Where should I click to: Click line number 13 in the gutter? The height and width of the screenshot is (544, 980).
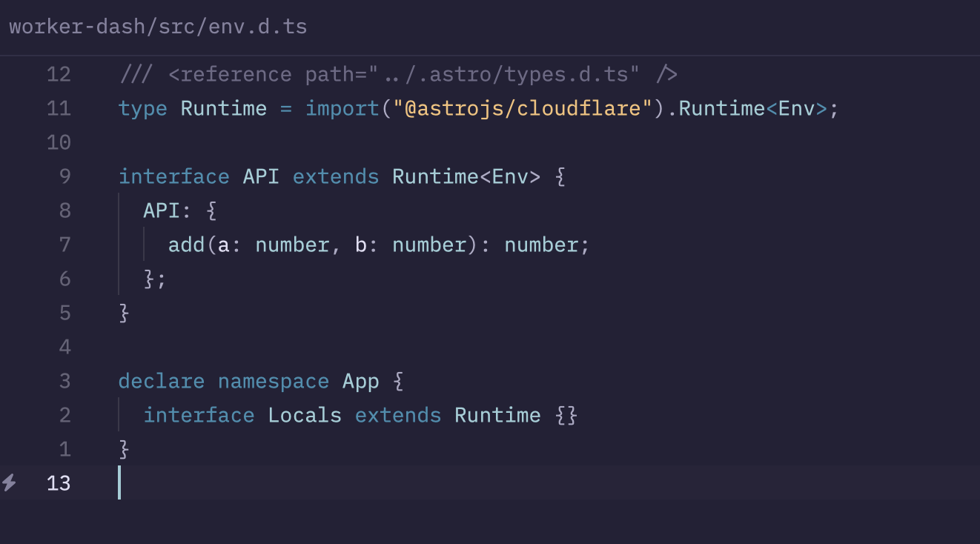tap(59, 483)
